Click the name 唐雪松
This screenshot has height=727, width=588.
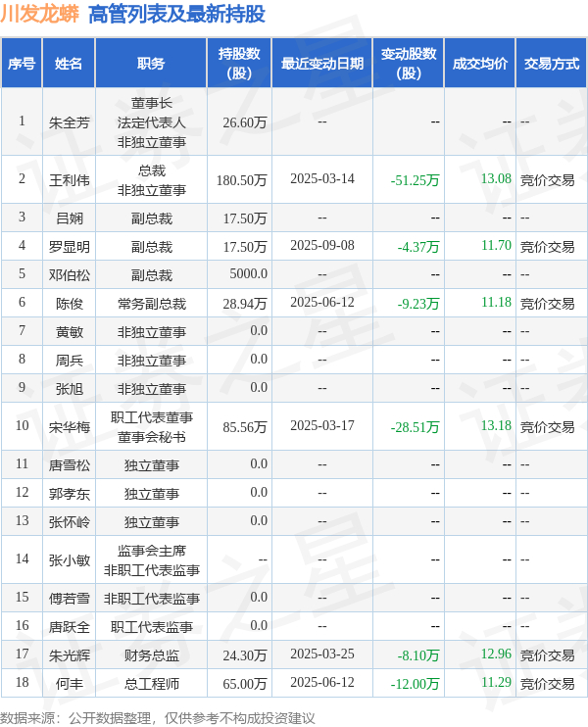tap(70, 465)
